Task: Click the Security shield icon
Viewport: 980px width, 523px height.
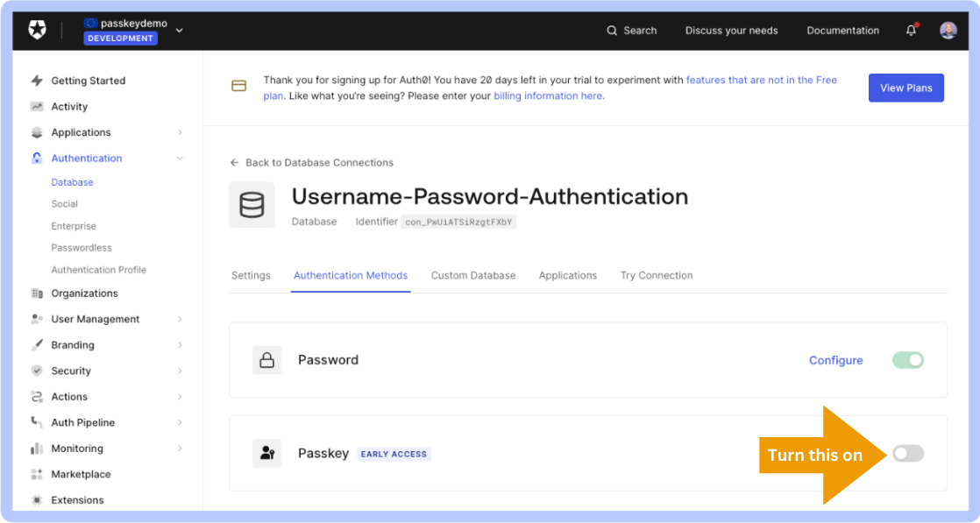Action: 37,371
